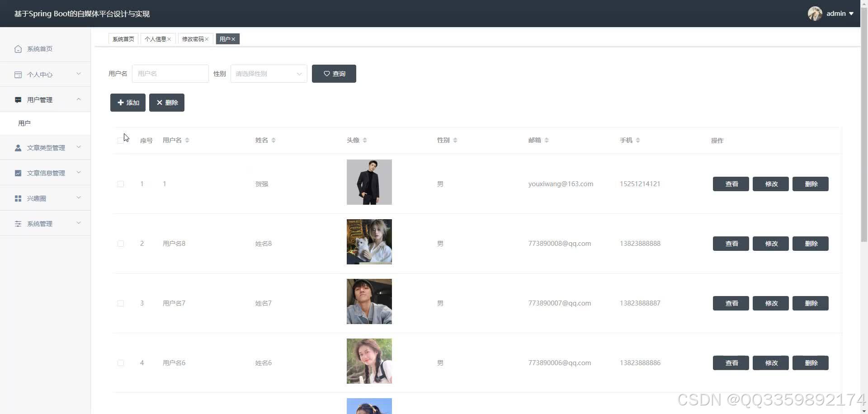Sort the table by 邮箱 column arrows
This screenshot has height=414, width=868.
[547, 140]
